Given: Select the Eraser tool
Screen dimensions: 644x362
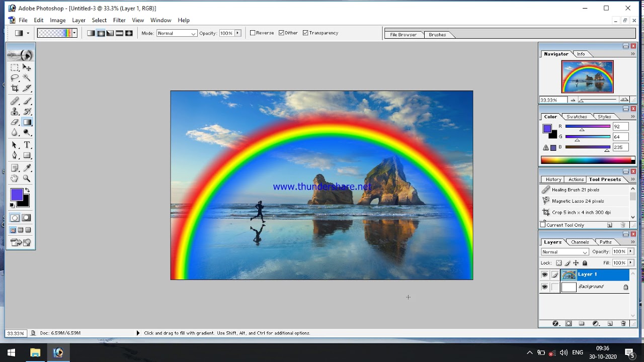Looking at the screenshot, I should 15,122.
